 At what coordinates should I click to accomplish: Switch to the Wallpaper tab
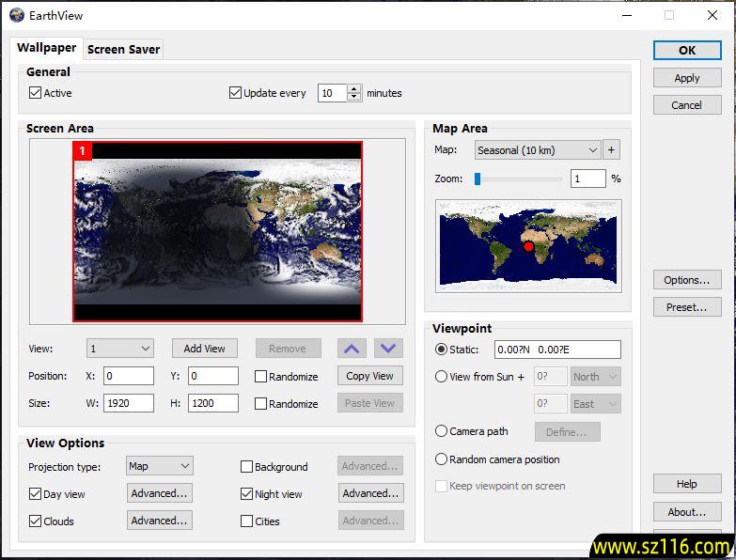pyautogui.click(x=46, y=48)
